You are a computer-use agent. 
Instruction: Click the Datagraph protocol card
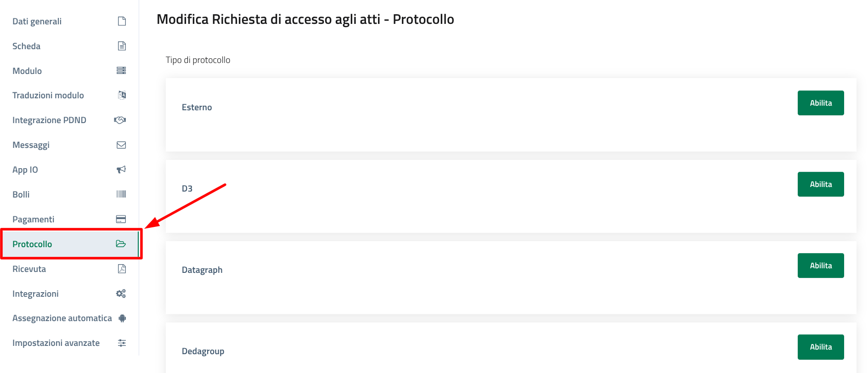pos(459,277)
